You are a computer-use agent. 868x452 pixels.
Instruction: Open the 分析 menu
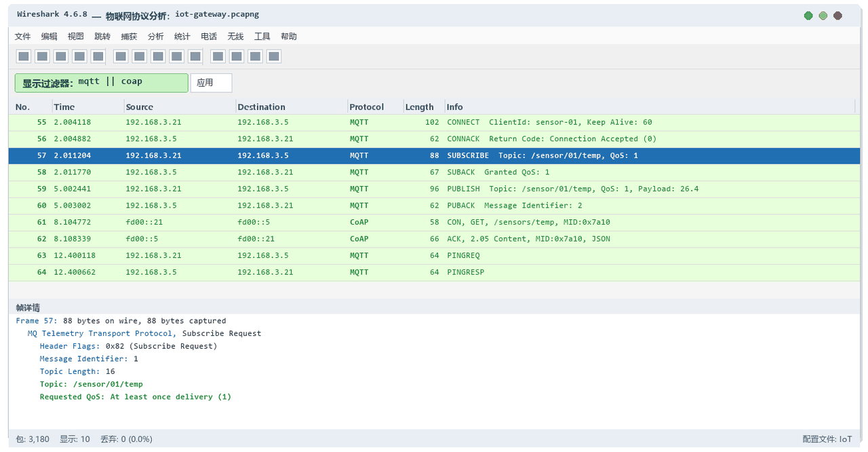156,37
